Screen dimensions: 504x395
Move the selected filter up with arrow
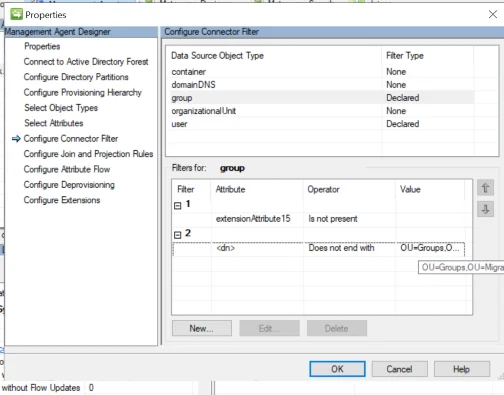coord(485,188)
